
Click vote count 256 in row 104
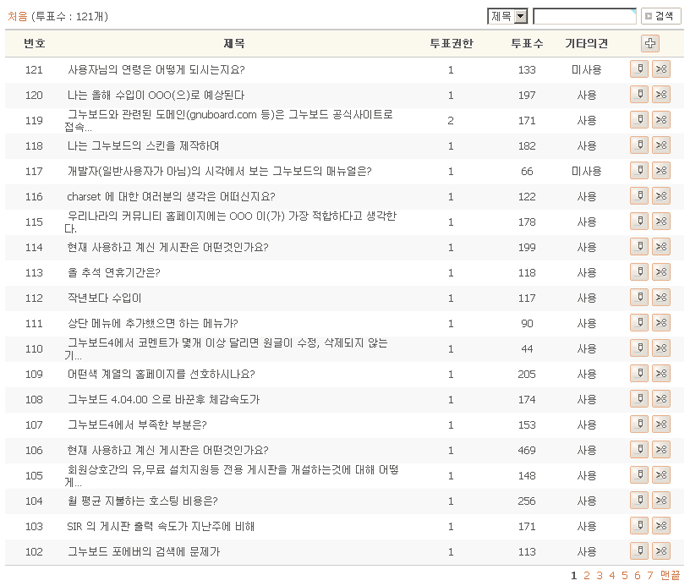click(x=526, y=501)
